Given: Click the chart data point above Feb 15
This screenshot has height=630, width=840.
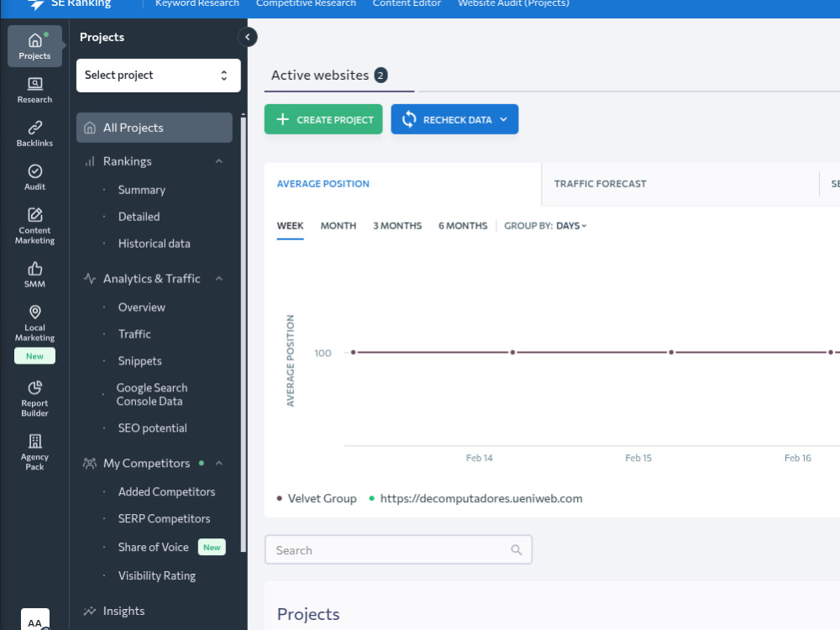Looking at the screenshot, I should (670, 353).
